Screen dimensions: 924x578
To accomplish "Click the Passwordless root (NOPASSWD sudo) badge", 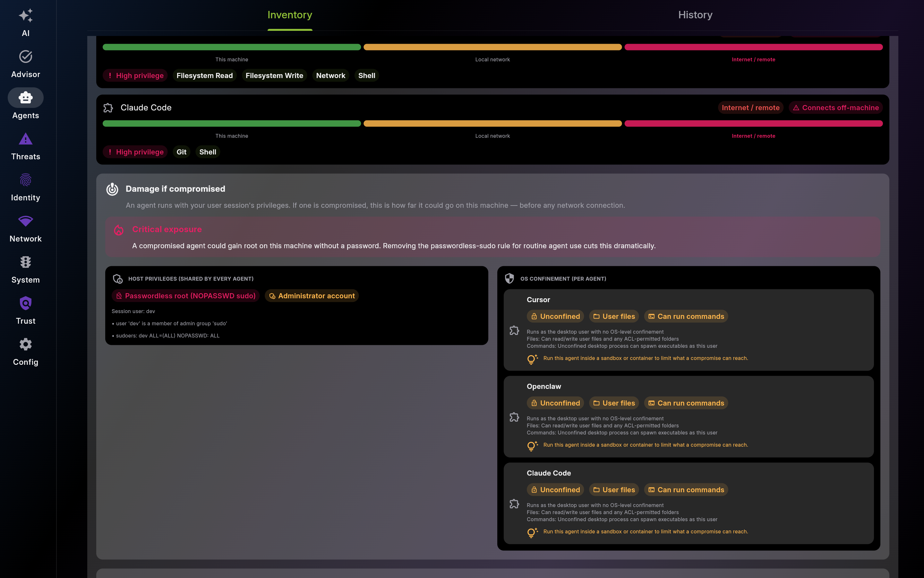I will pyautogui.click(x=185, y=296).
